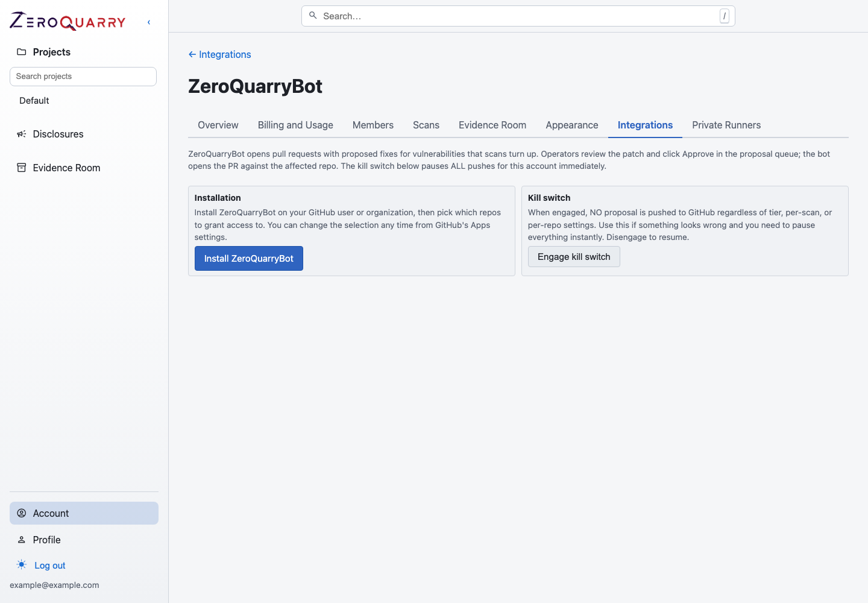
Task: Select the Default project
Action: click(x=34, y=101)
